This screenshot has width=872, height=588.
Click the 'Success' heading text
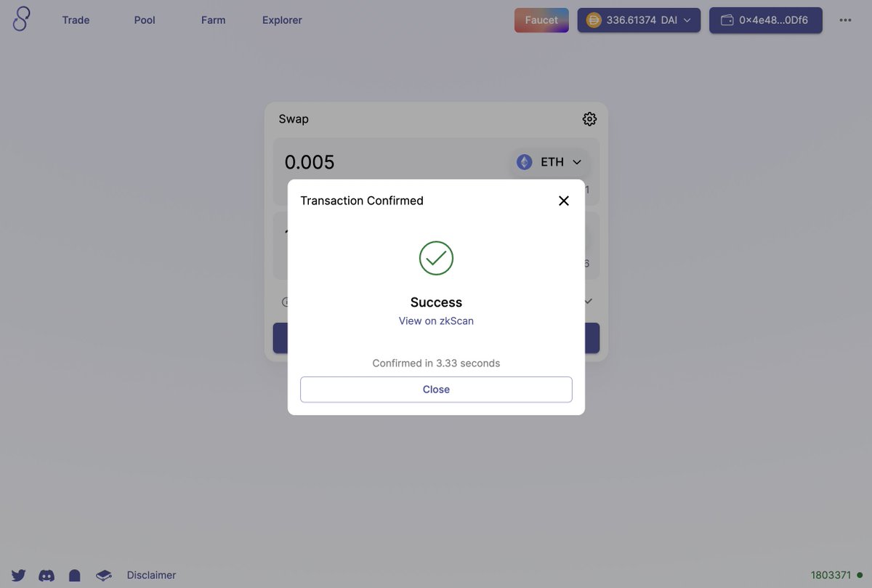pyautogui.click(x=436, y=302)
